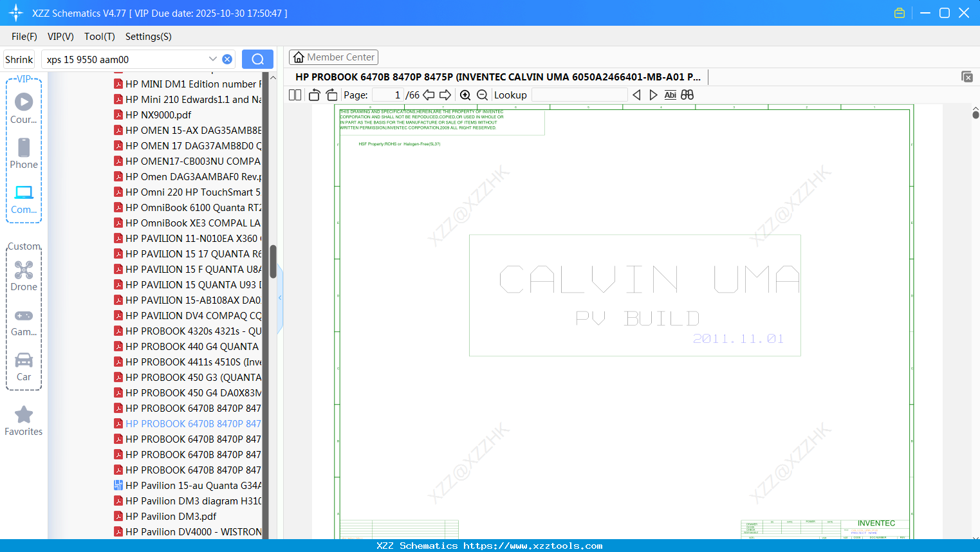Open HP MINI DM1 Edition number file
This screenshot has height=552, width=980.
[x=187, y=84]
